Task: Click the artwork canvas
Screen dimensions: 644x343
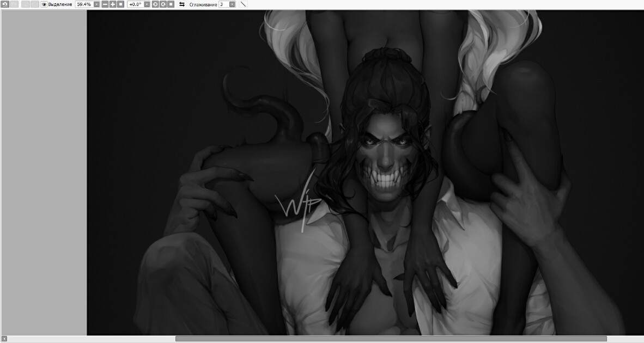Action: (x=365, y=173)
